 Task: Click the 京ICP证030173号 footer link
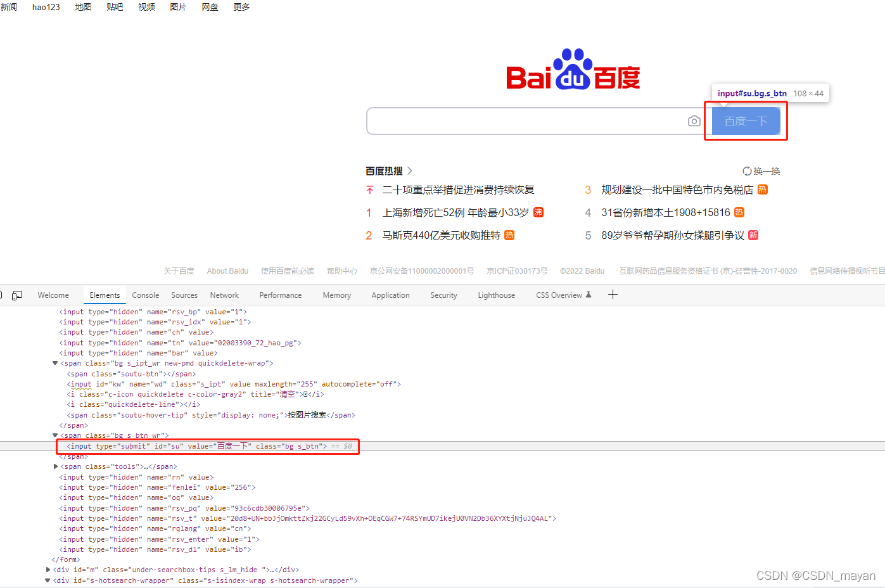pyautogui.click(x=517, y=271)
